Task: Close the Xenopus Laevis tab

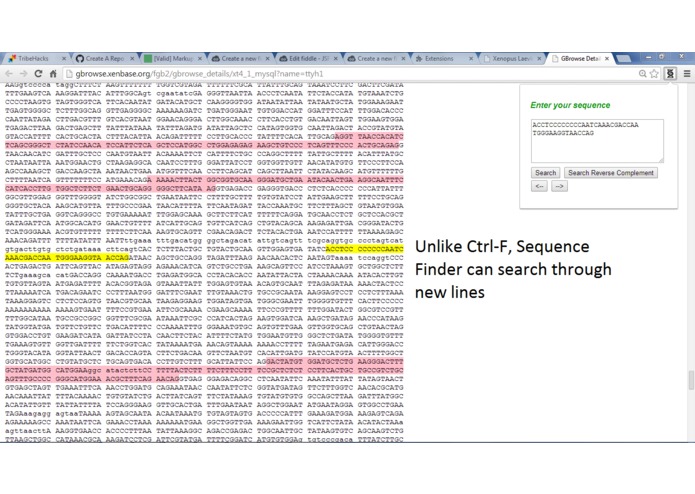Action: click(x=539, y=58)
